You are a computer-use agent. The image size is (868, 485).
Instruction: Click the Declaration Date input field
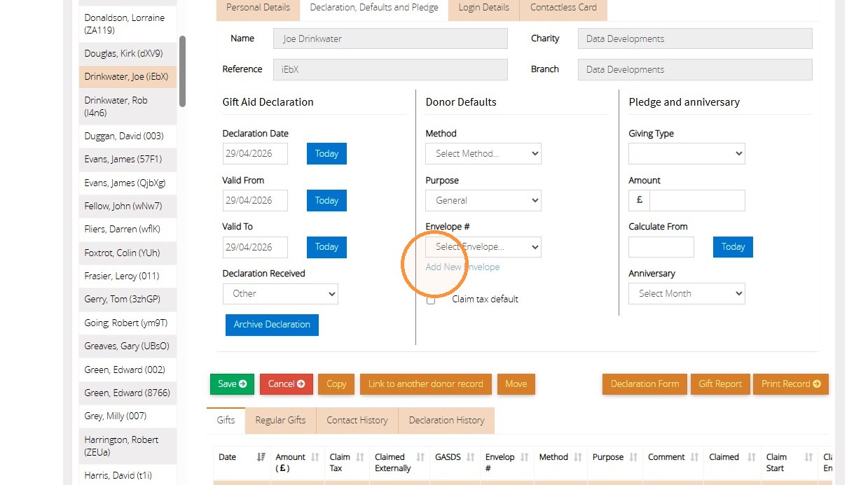(255, 153)
